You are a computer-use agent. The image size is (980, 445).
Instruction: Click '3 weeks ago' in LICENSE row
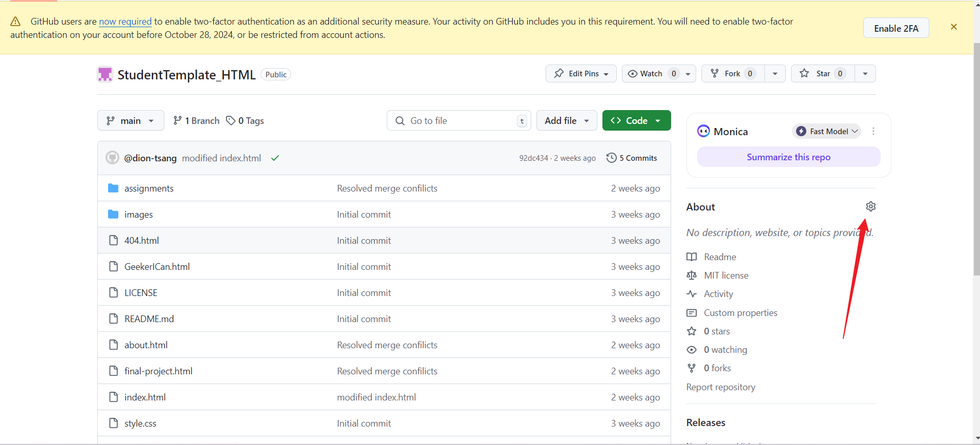(635, 293)
